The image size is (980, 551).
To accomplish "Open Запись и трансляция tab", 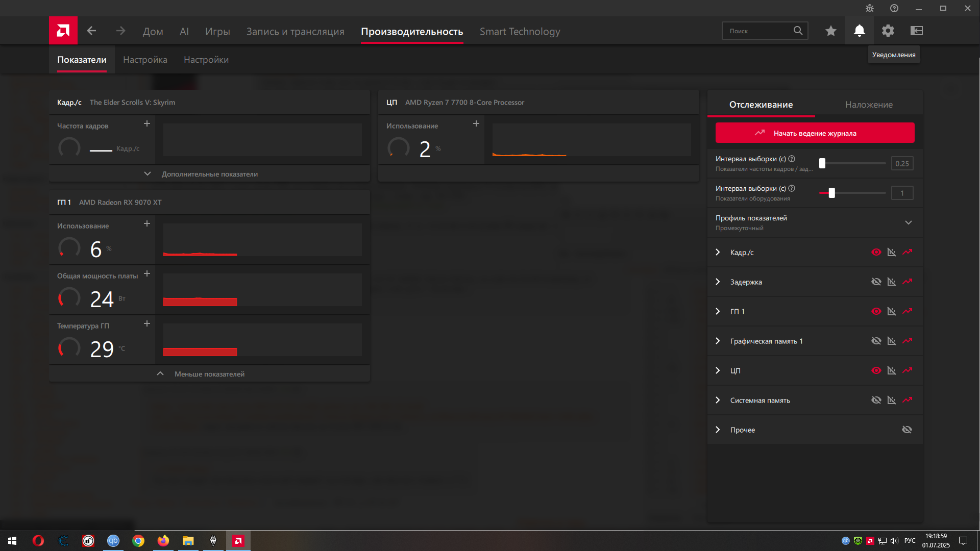I will coord(295,32).
